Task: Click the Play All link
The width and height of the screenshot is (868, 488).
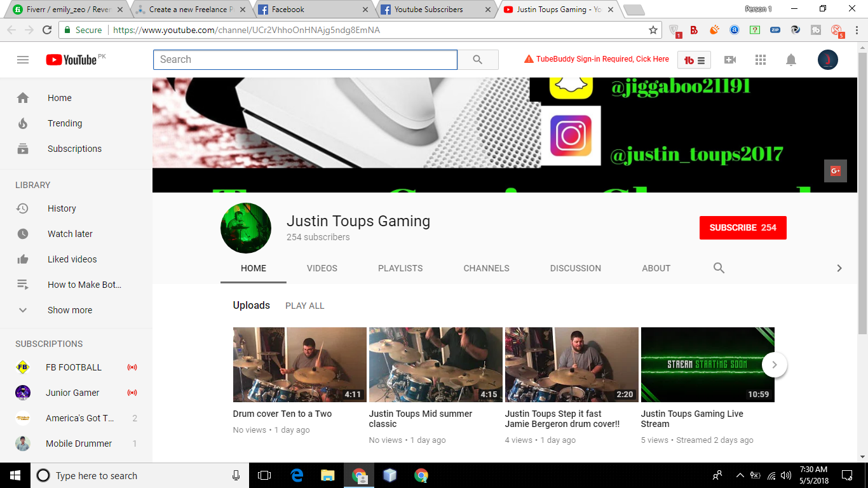Action: point(304,306)
